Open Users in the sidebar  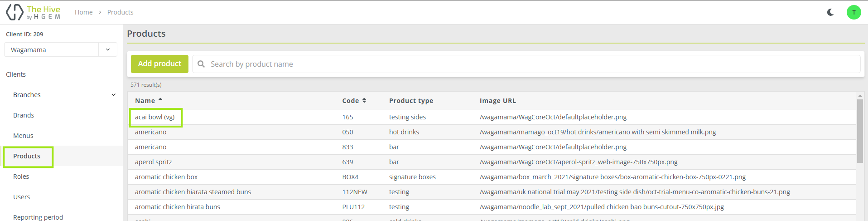[x=21, y=197]
